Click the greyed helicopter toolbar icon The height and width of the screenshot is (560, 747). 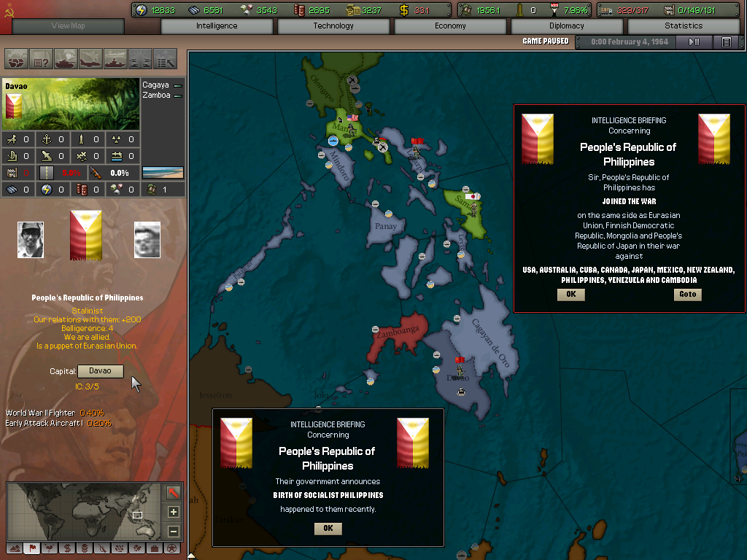pyautogui.click(x=140, y=60)
